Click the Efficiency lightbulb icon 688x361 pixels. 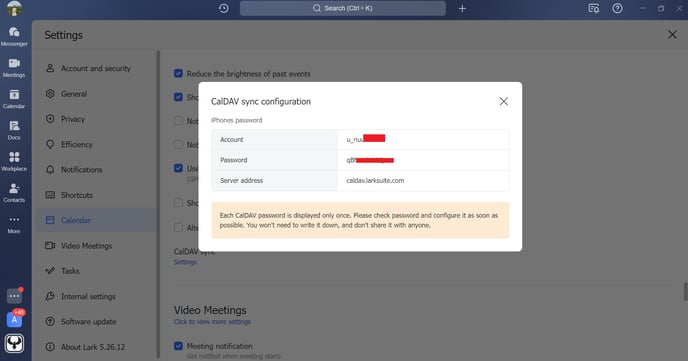[x=50, y=144]
